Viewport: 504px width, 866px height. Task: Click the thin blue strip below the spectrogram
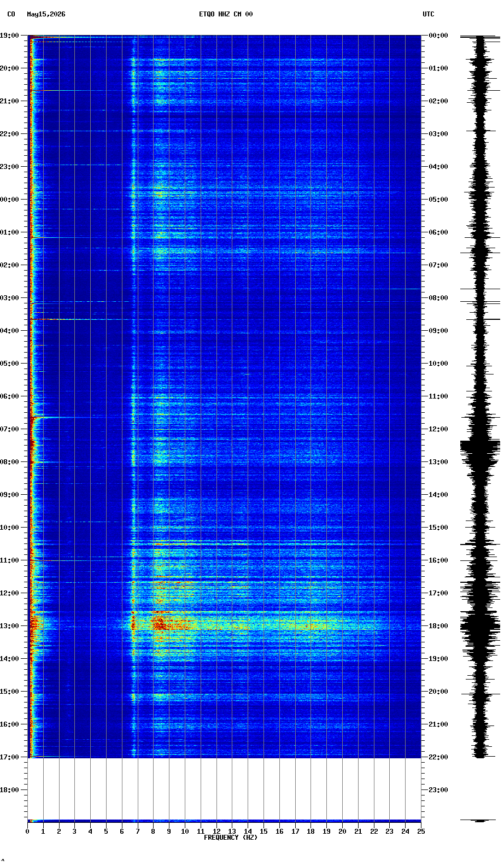click(x=224, y=821)
